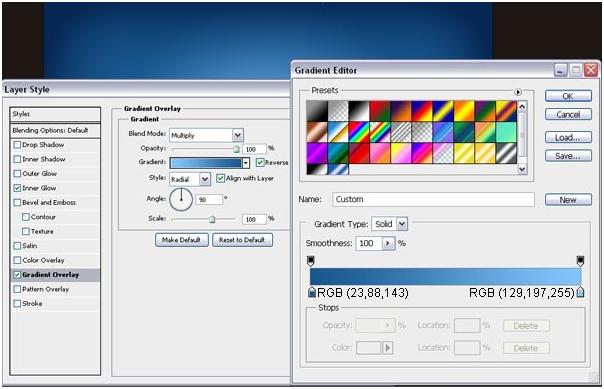Click the Make Default button
Viewport: 604px width, 389px height.
[182, 240]
